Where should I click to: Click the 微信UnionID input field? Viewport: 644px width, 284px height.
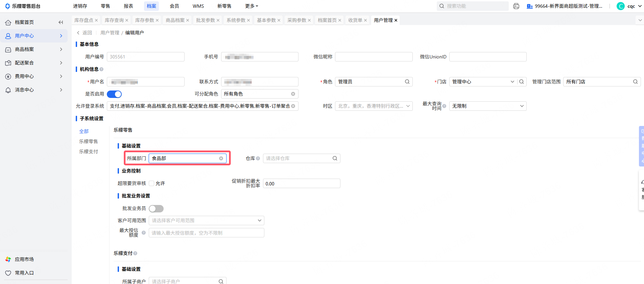pyautogui.click(x=488, y=57)
